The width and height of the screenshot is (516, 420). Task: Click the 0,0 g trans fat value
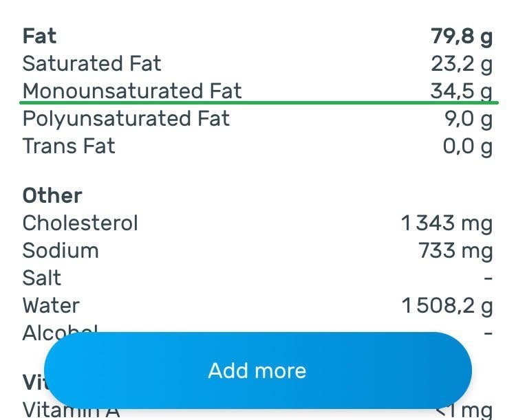[468, 146]
